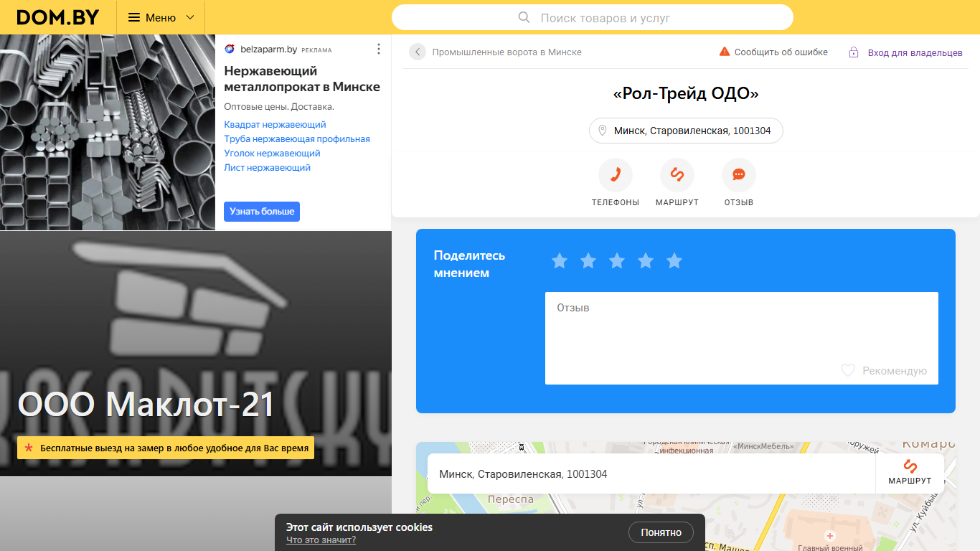Click the map pin icon in address
Screen dimensions: 980x551
point(603,131)
